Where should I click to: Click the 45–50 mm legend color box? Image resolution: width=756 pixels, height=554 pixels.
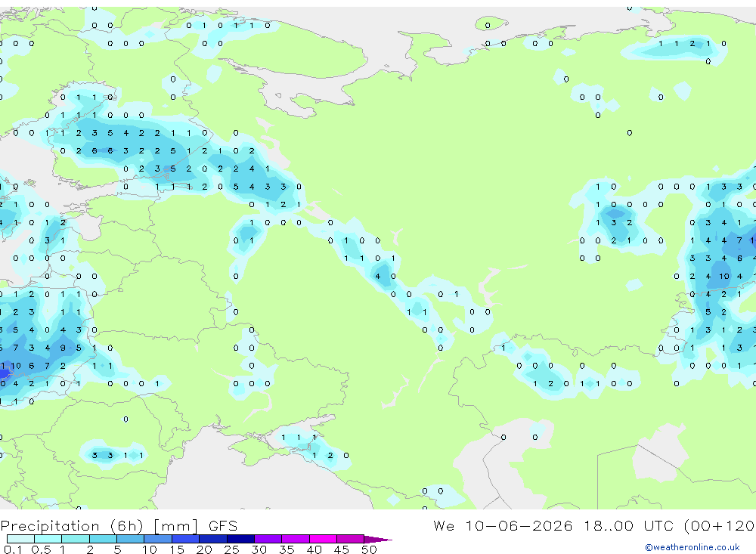tap(351, 539)
